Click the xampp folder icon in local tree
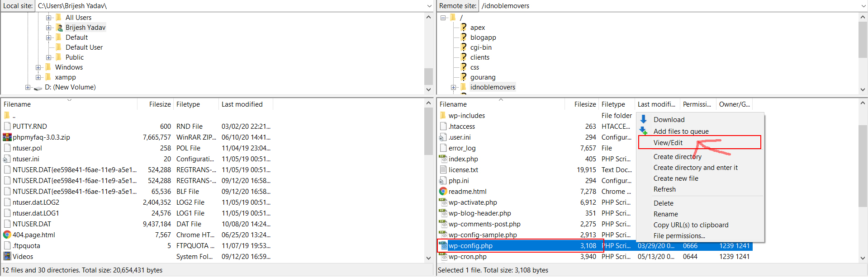 [48, 77]
